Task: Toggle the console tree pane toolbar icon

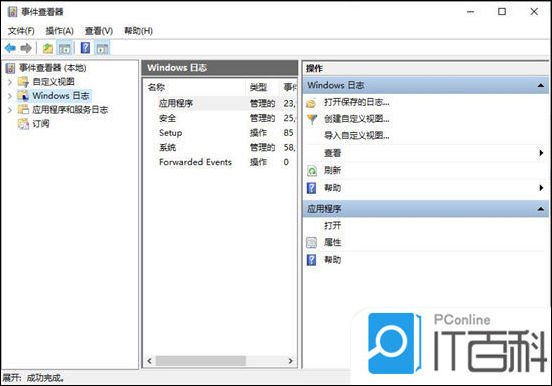Action: tap(65, 48)
